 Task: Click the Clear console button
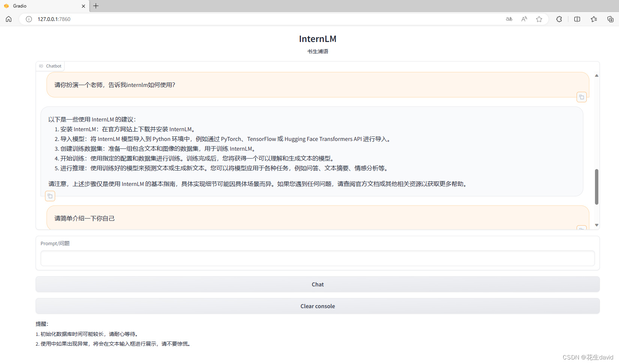(x=317, y=306)
